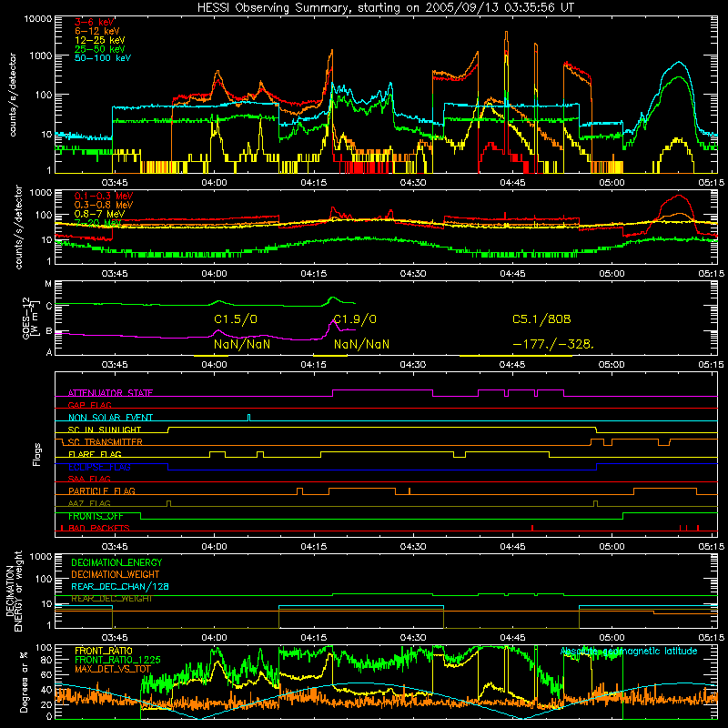Select the SC_TRANSMITTER flag label

[x=106, y=442]
